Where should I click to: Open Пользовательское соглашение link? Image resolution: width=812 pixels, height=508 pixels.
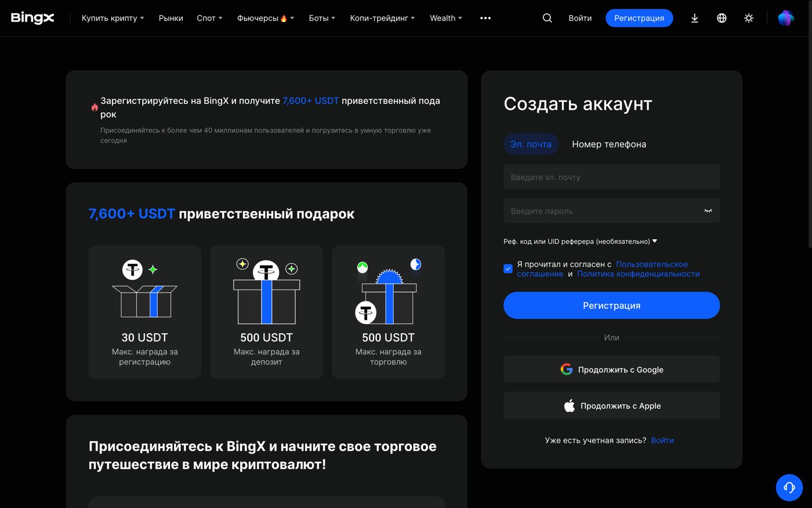[603, 269]
